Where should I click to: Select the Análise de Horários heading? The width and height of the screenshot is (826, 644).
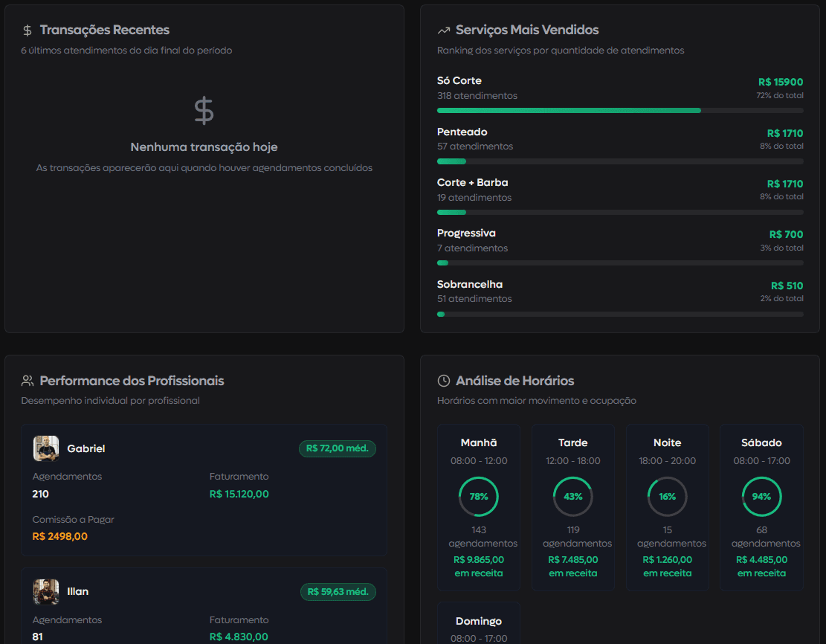(x=514, y=381)
